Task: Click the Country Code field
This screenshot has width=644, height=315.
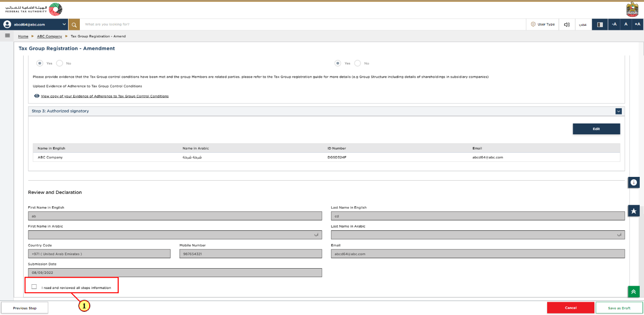Action: (99, 254)
